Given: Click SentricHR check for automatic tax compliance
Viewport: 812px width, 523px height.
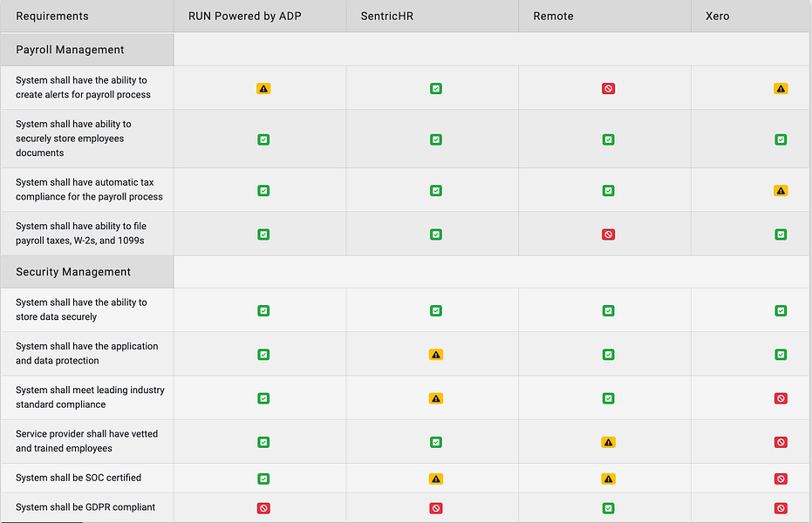Looking at the screenshot, I should (436, 191).
